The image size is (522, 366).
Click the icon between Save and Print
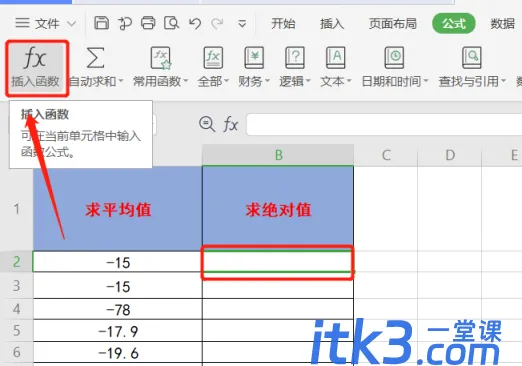click(125, 23)
